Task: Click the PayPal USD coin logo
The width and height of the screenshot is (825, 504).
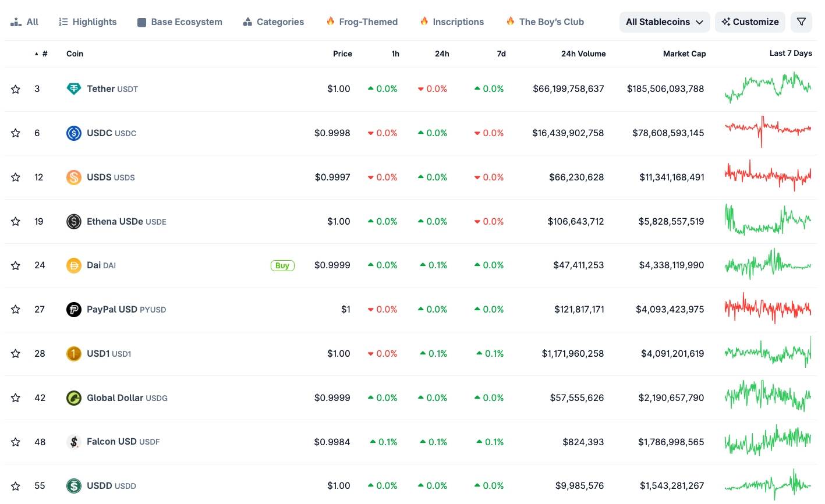Action: (73, 309)
